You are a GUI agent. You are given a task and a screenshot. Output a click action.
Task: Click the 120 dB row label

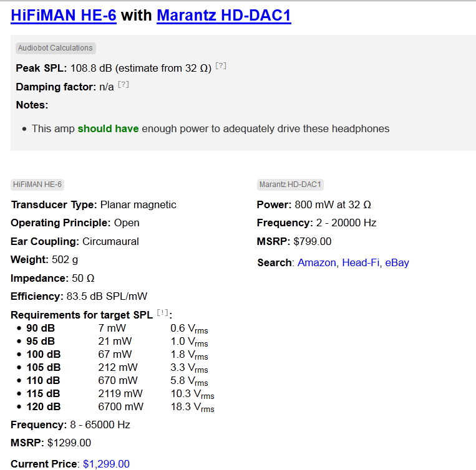point(44,406)
